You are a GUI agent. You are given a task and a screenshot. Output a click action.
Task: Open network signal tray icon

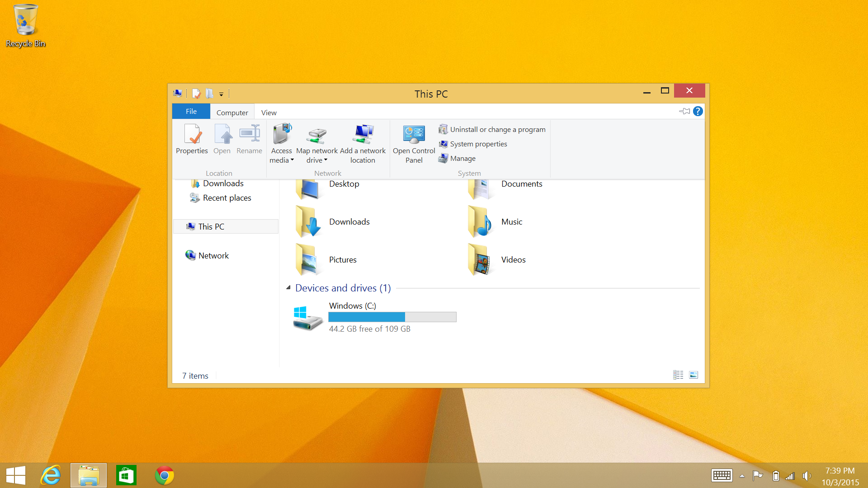(x=790, y=476)
